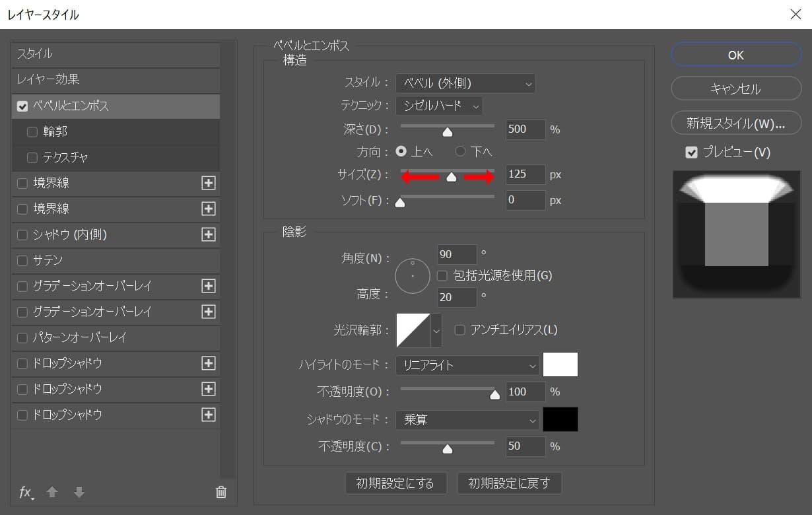
Task: Click plus icon beside シャドウ (内側)
Action: tap(209, 234)
